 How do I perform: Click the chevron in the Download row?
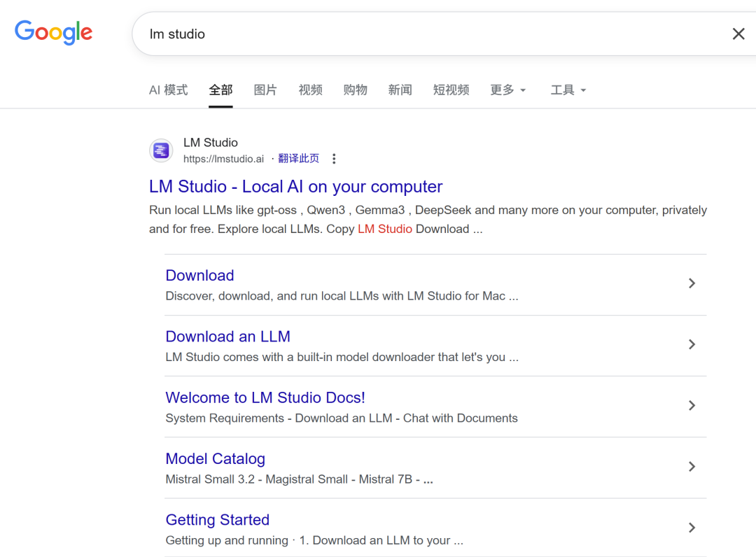692,283
